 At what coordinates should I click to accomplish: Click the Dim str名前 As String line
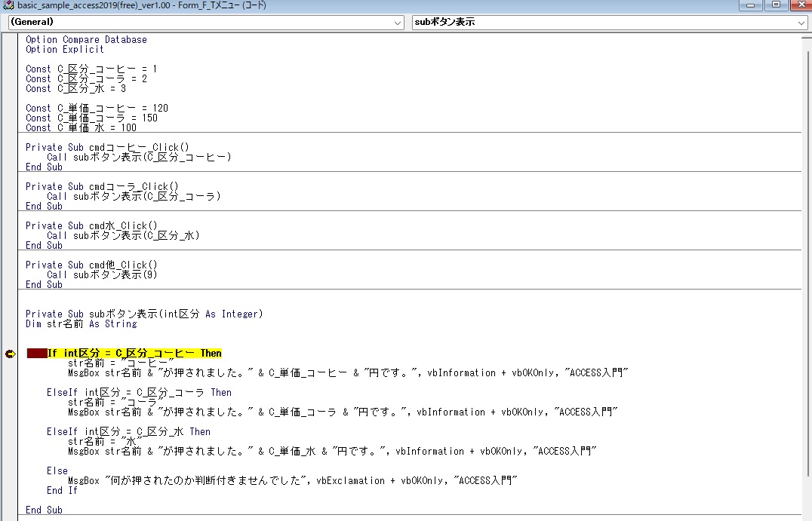pyautogui.click(x=82, y=324)
